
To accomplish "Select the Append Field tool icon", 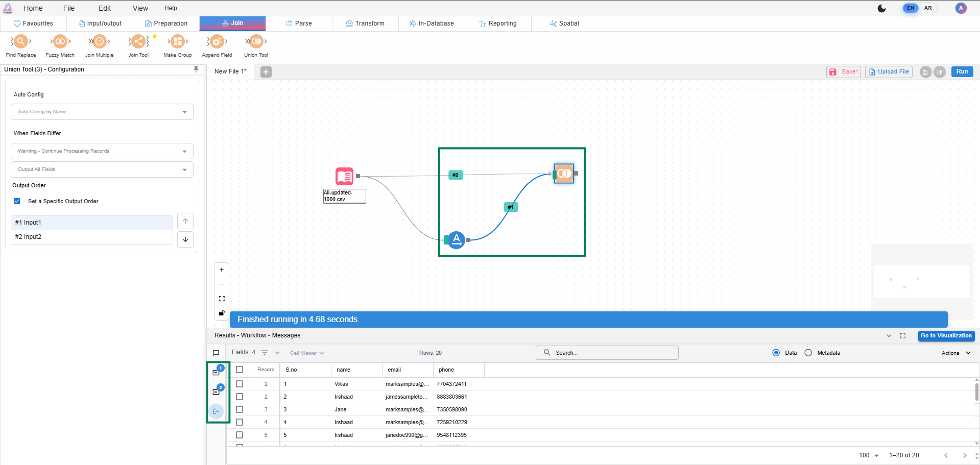I will [x=217, y=42].
